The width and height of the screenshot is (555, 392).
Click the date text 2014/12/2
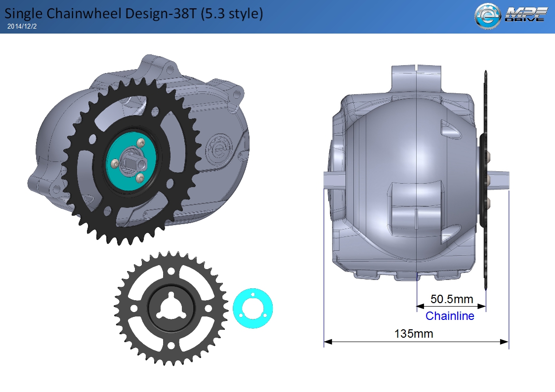point(22,27)
